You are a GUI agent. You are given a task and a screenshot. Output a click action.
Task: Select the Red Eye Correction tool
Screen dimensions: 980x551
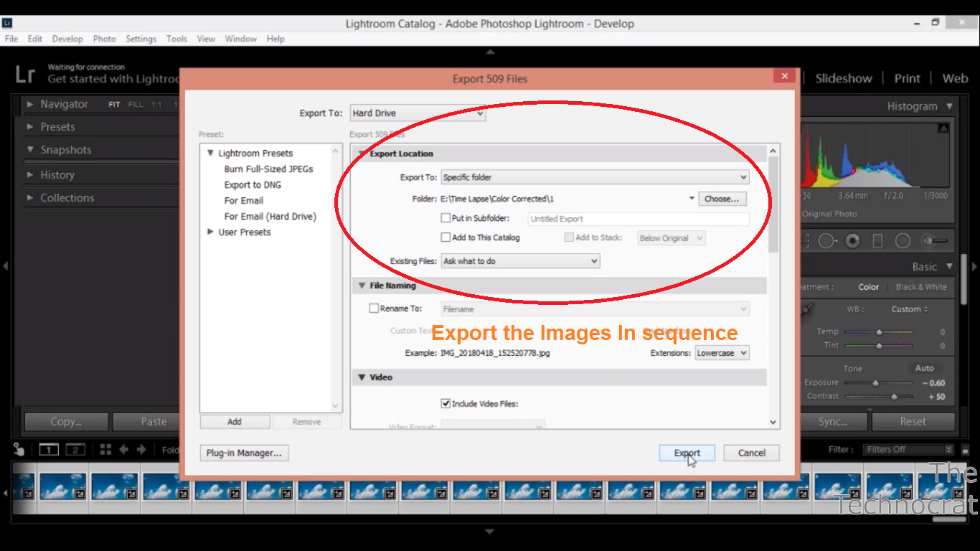pyautogui.click(x=852, y=240)
